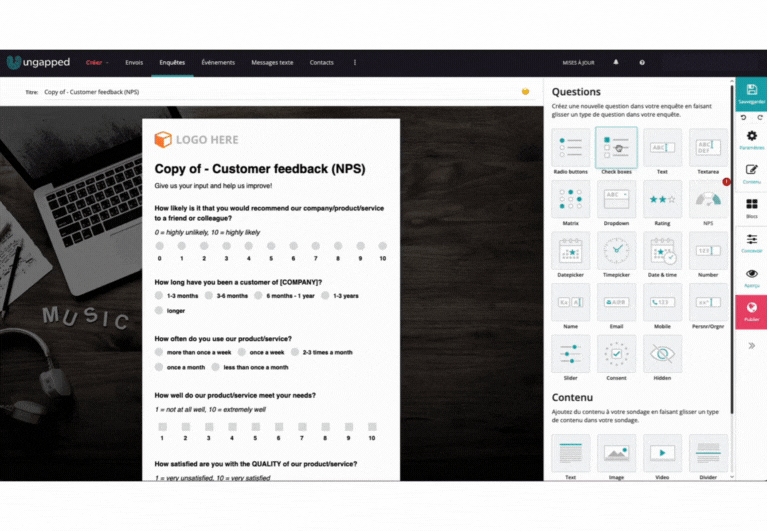Screen dimensions: 767x531
Task: Go to the Envois tab
Action: click(x=134, y=63)
